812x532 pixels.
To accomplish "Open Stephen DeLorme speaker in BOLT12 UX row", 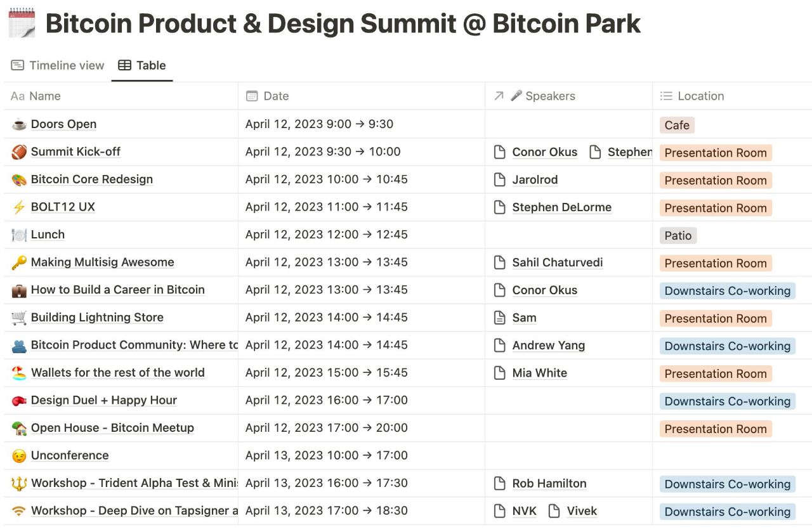I will (x=562, y=207).
